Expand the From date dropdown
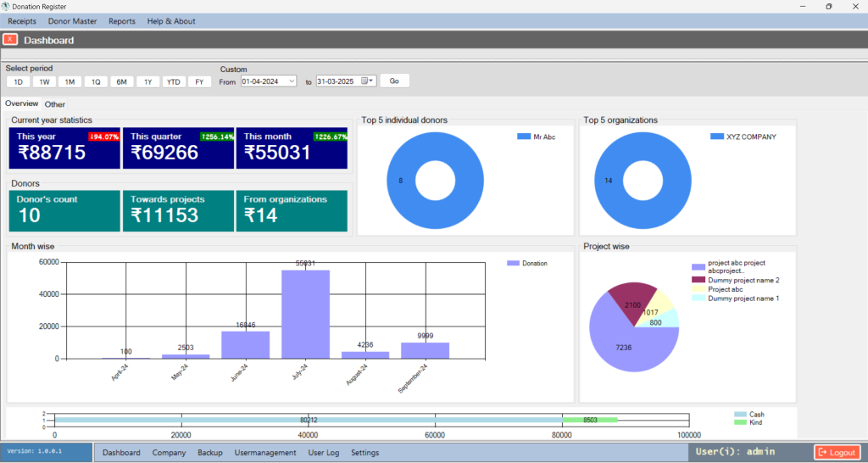Screen dimensions: 868x463 [x=291, y=81]
